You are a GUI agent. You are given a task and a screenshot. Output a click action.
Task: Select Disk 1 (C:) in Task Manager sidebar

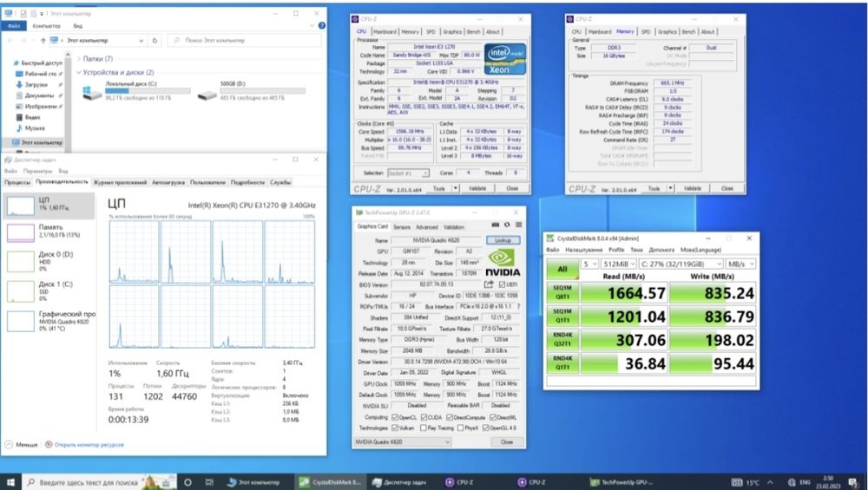[x=49, y=291]
